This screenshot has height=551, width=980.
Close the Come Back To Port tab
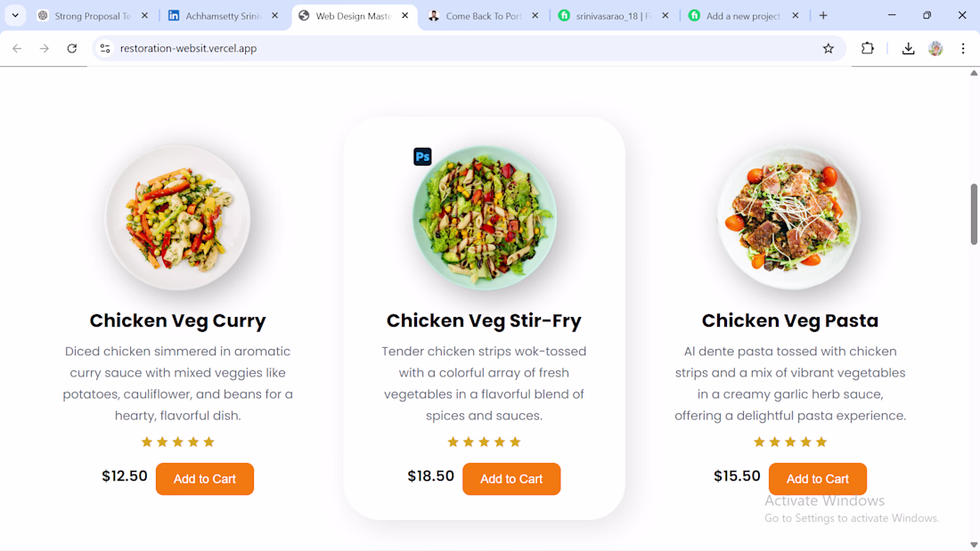[535, 16]
